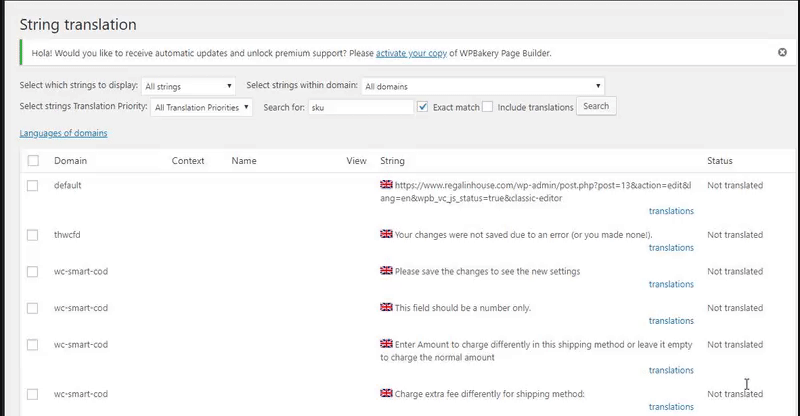Viewport: 800px width, 416px height.
Task: Select the thwcfd row checkbox
Action: pyautogui.click(x=33, y=235)
